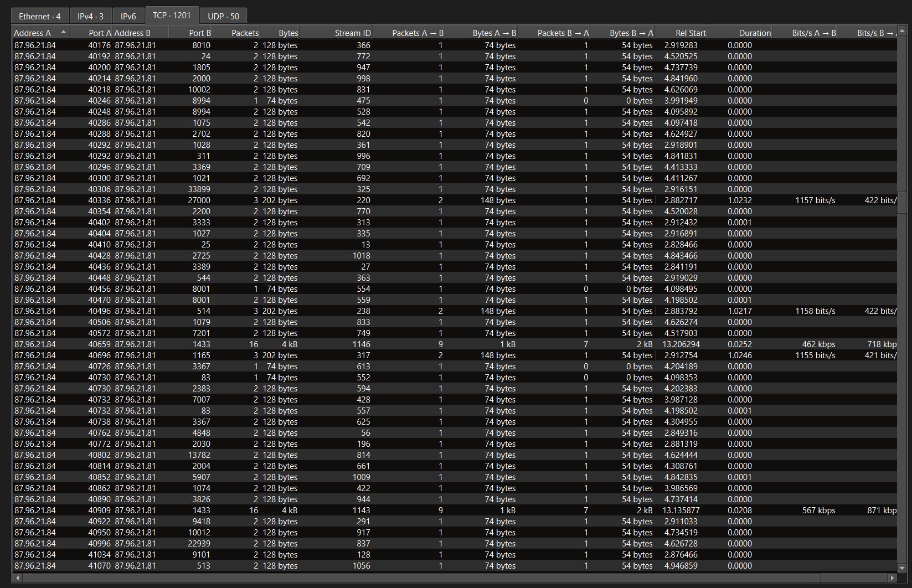
Task: Select row with Port A 41034
Action: (x=454, y=555)
